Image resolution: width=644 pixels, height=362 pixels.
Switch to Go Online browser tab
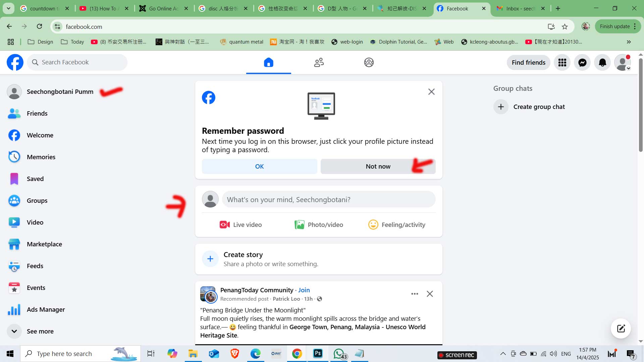[x=163, y=8]
